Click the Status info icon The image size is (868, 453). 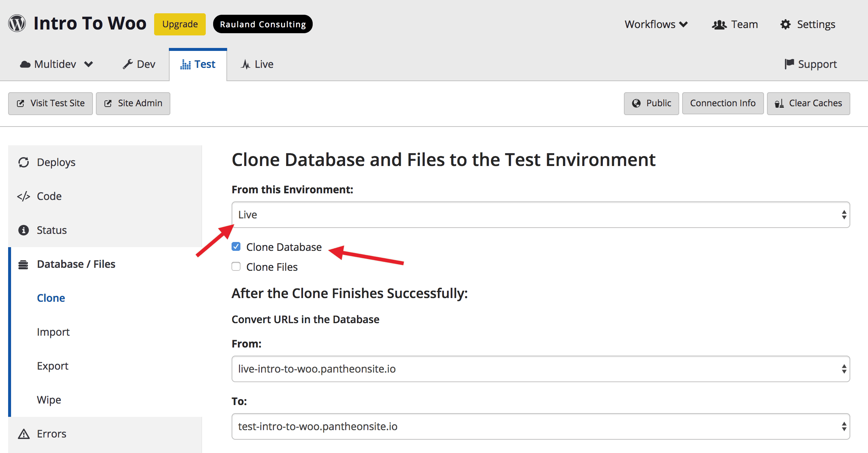pyautogui.click(x=24, y=230)
